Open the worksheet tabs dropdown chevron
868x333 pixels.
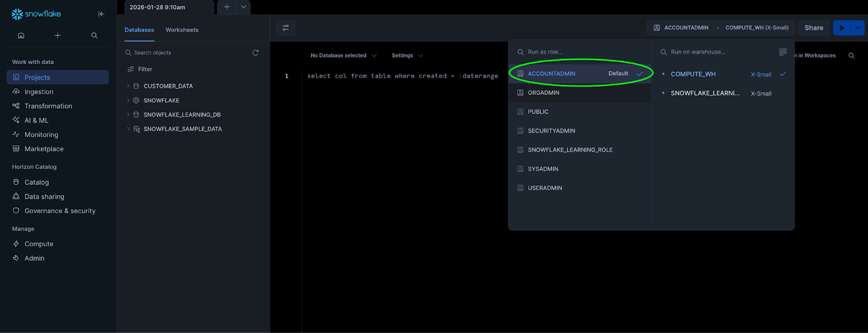click(244, 7)
